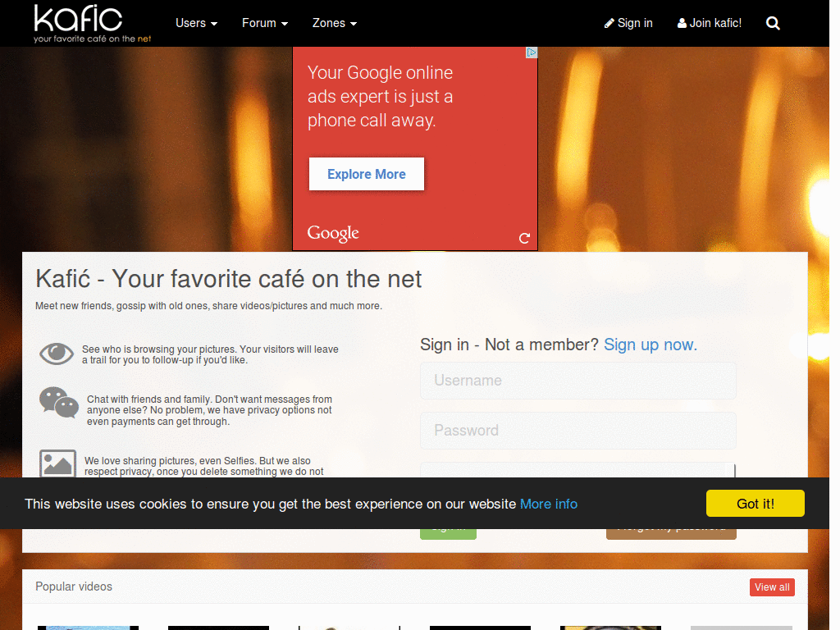840x630 pixels.
Task: Click View all for Popular videos
Action: click(772, 587)
